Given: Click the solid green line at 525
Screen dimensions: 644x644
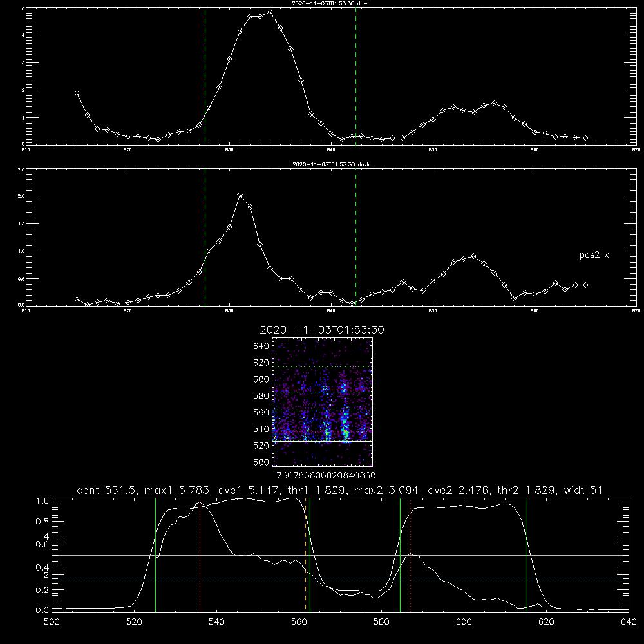Looking at the screenshot, I should [155, 554].
